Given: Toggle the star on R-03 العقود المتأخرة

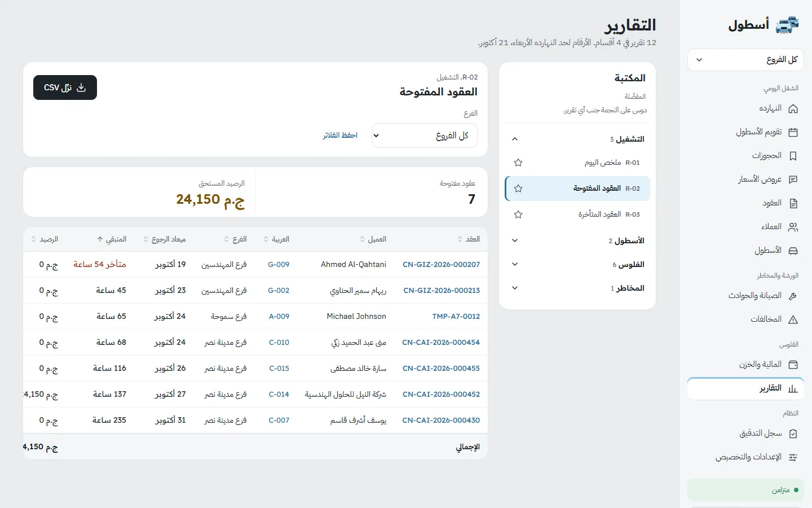Looking at the screenshot, I should (518, 214).
